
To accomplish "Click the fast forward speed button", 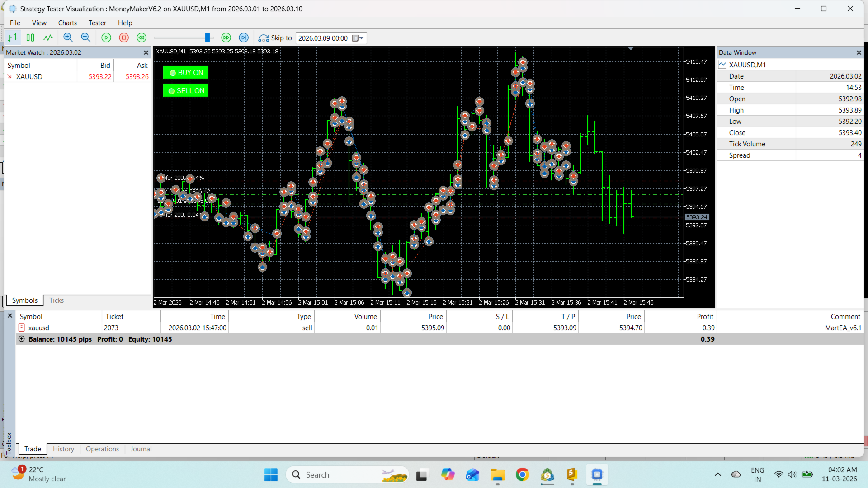I will pyautogui.click(x=226, y=38).
